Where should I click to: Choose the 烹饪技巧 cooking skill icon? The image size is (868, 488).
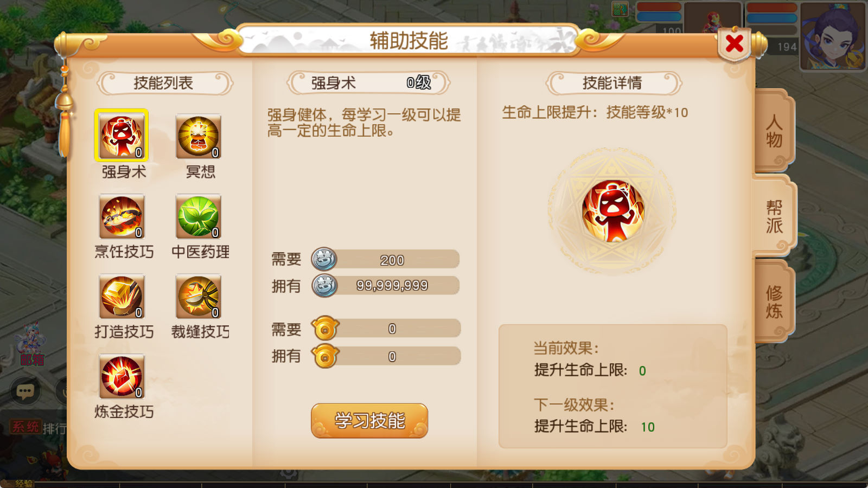click(122, 216)
